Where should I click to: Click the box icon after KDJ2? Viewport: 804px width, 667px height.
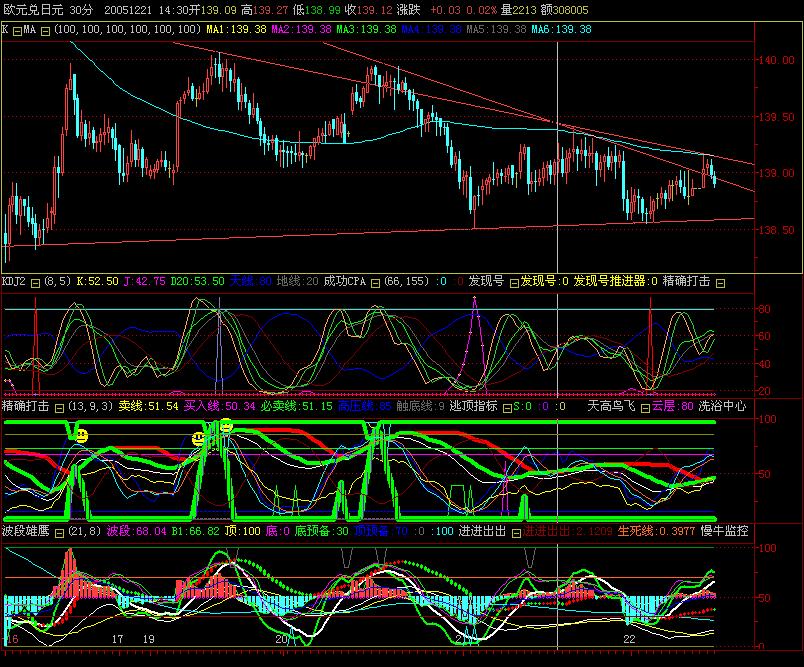coord(35,283)
